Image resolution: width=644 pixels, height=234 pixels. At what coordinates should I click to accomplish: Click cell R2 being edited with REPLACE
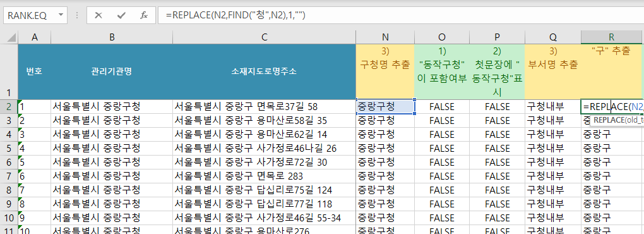[x=612, y=107]
